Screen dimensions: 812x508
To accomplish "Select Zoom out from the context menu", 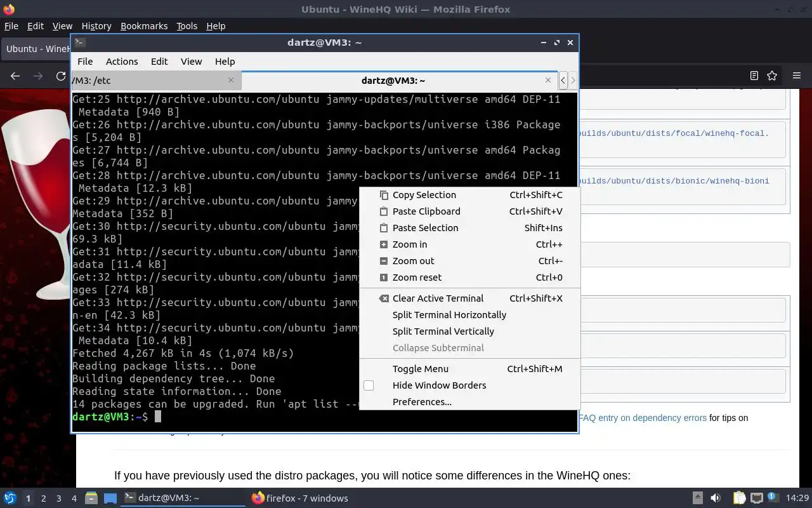I will [x=469, y=261].
